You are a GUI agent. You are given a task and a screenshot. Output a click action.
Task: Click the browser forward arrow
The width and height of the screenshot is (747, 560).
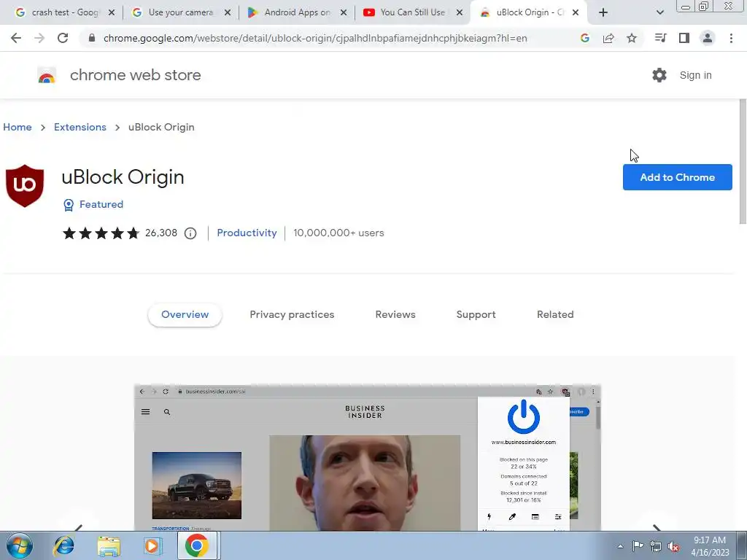pyautogui.click(x=39, y=38)
